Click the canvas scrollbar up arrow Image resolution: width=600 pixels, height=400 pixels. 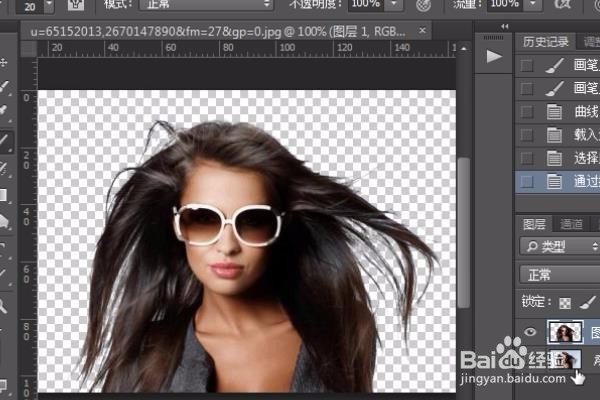[464, 49]
